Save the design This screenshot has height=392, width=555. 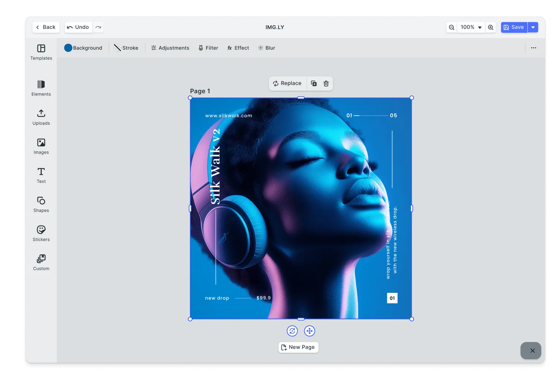[x=514, y=27]
